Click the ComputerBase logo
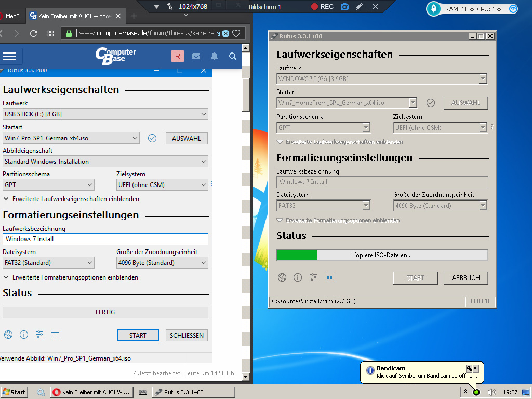532x399 pixels. pyautogui.click(x=116, y=56)
